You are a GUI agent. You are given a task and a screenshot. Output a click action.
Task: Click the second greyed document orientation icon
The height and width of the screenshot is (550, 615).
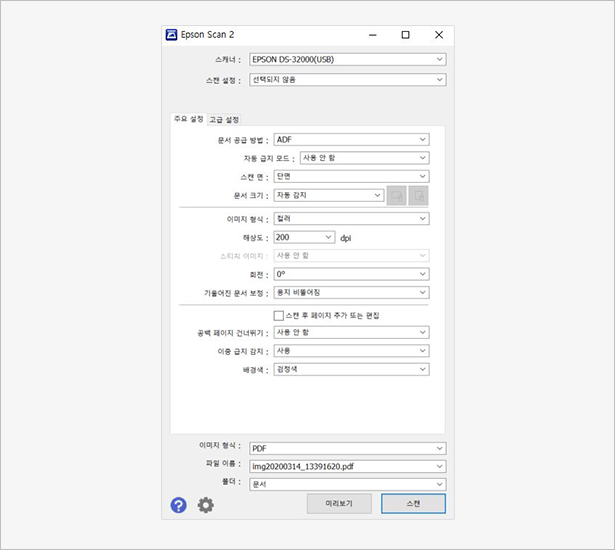click(418, 195)
